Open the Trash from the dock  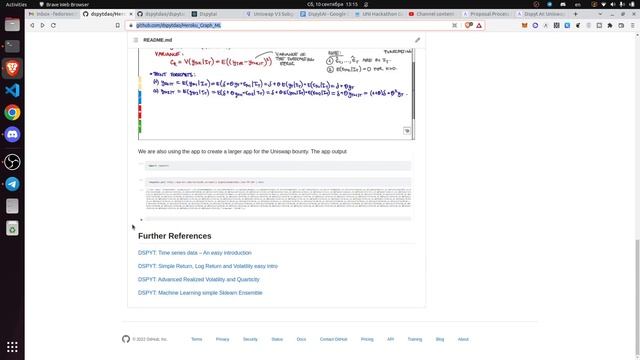tap(12, 228)
